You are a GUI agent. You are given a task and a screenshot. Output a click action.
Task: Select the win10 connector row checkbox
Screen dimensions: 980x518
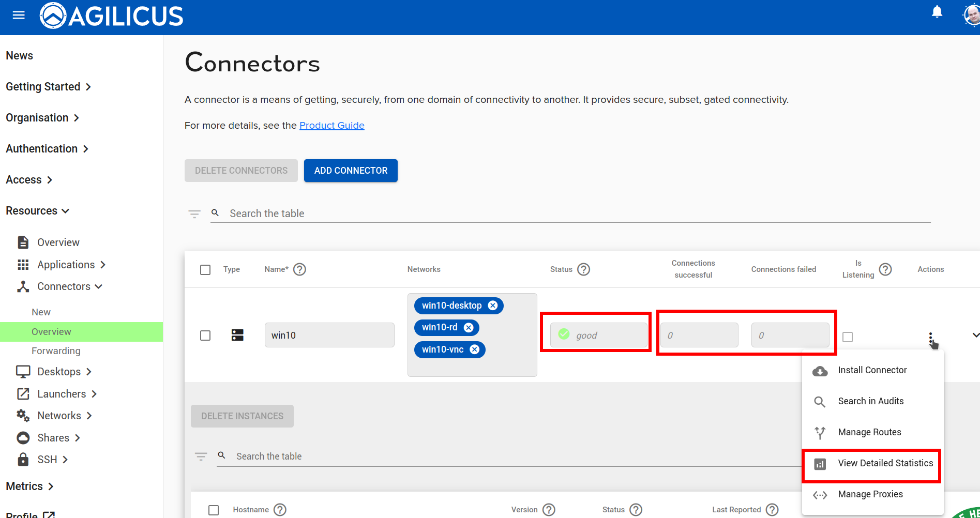(205, 336)
